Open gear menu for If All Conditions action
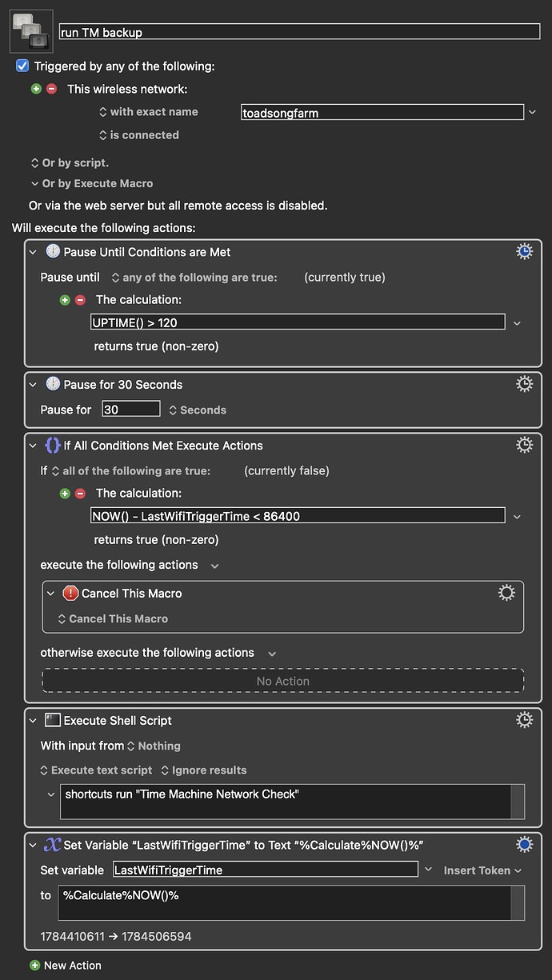 524,446
